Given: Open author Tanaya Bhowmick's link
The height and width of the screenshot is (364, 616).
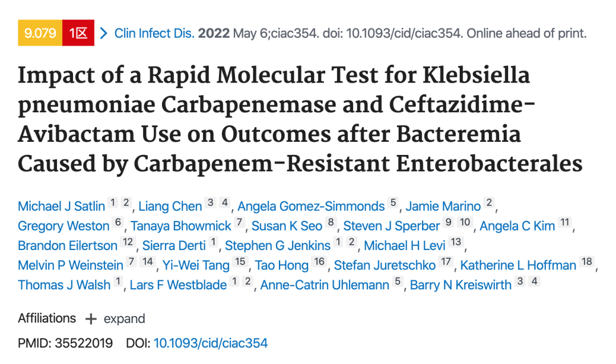Looking at the screenshot, I should 181,226.
